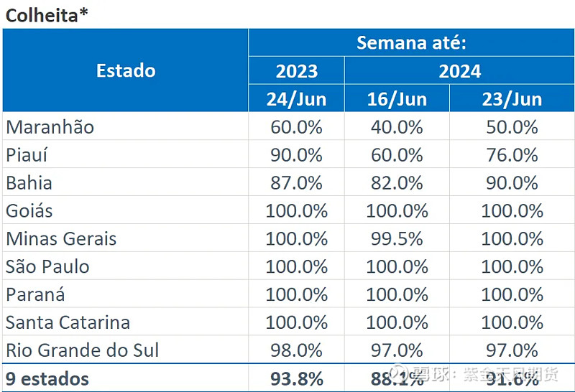Viewport: 575px width, 392px height.
Task: Click the 76.0% value for Piauí
Action: pos(511,155)
